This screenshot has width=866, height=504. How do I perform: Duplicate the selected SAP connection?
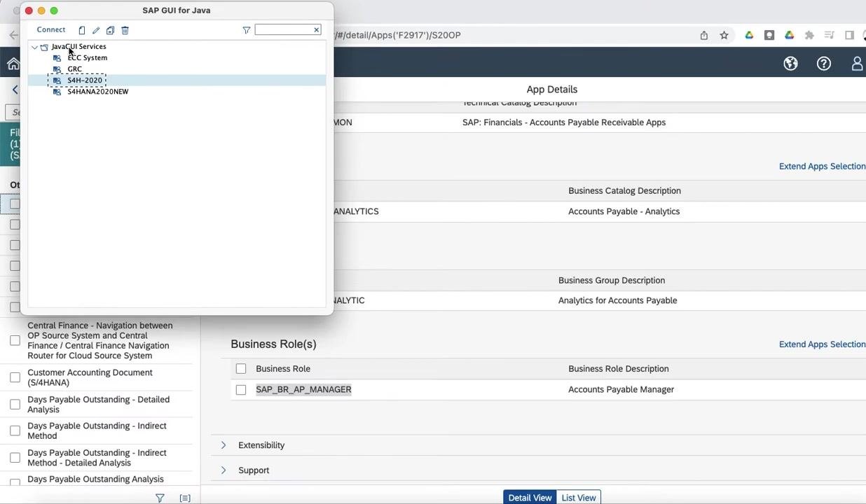(110, 30)
